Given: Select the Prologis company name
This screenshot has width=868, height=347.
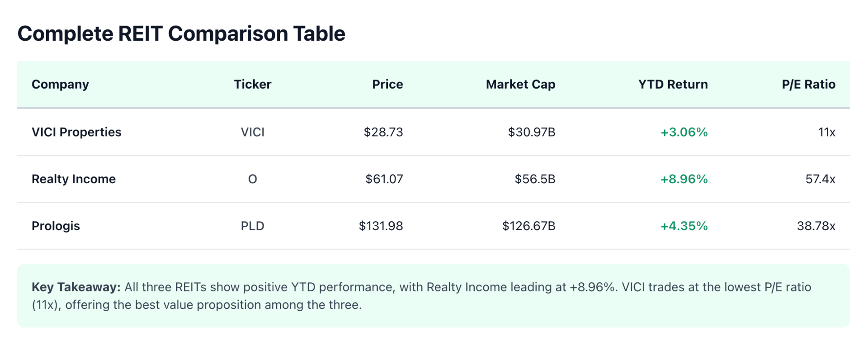Looking at the screenshot, I should pyautogui.click(x=56, y=226).
